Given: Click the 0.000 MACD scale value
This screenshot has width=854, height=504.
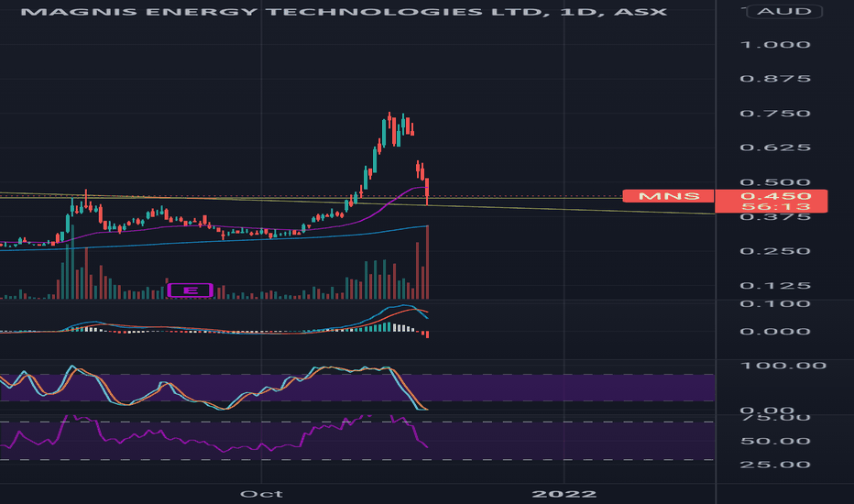Looking at the screenshot, I should tap(775, 332).
